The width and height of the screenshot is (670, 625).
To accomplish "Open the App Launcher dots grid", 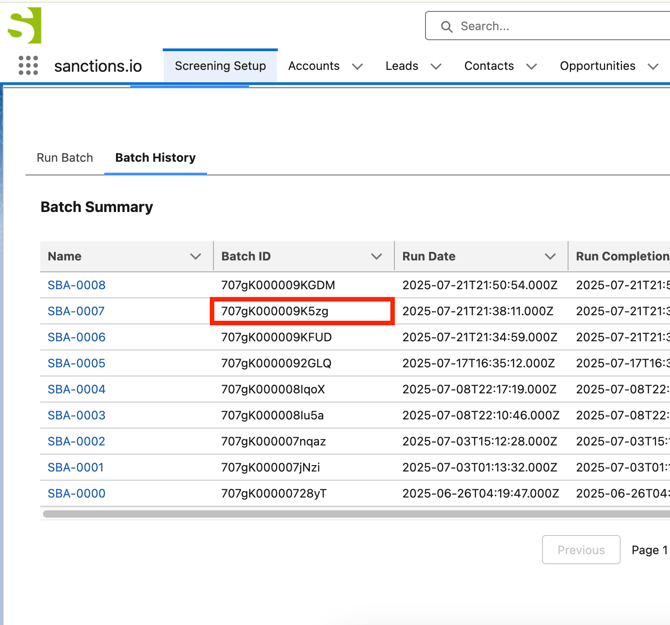I will point(28,65).
